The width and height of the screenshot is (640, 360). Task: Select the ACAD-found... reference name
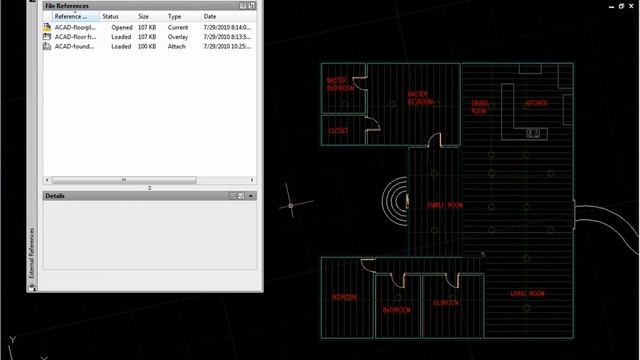point(74,47)
